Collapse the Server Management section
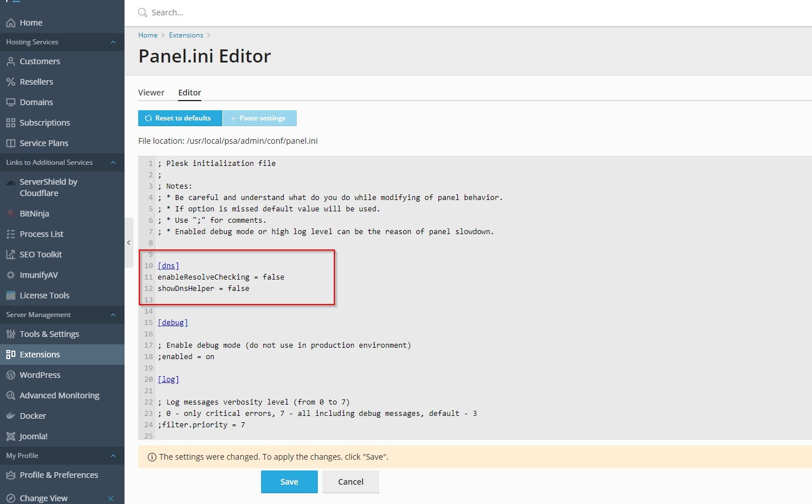This screenshot has height=504, width=812. tap(113, 315)
